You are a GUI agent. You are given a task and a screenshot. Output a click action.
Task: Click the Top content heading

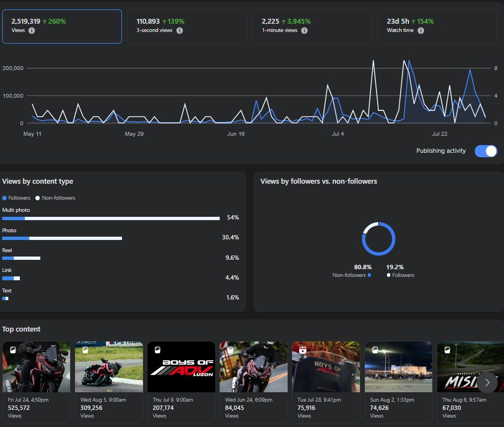pyautogui.click(x=21, y=329)
